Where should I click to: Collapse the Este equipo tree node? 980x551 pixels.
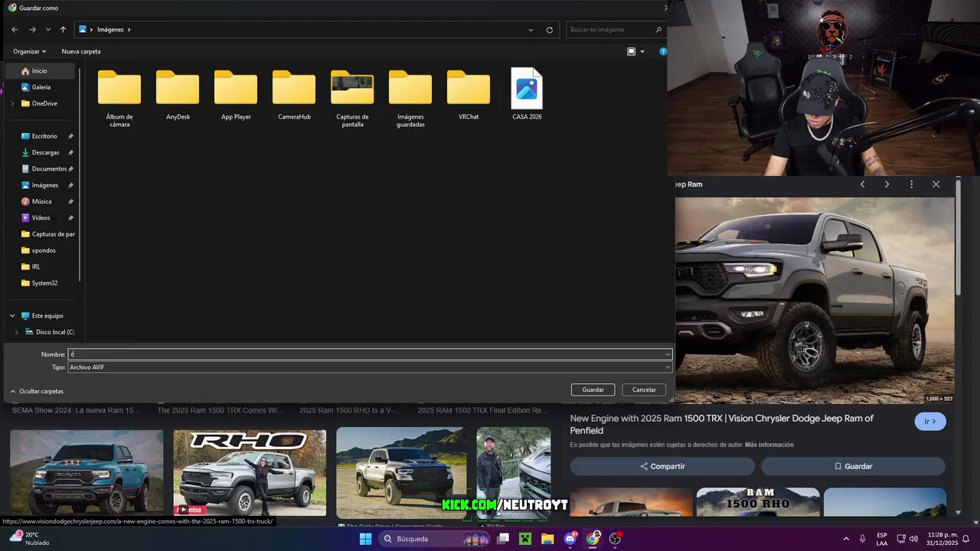(x=12, y=315)
